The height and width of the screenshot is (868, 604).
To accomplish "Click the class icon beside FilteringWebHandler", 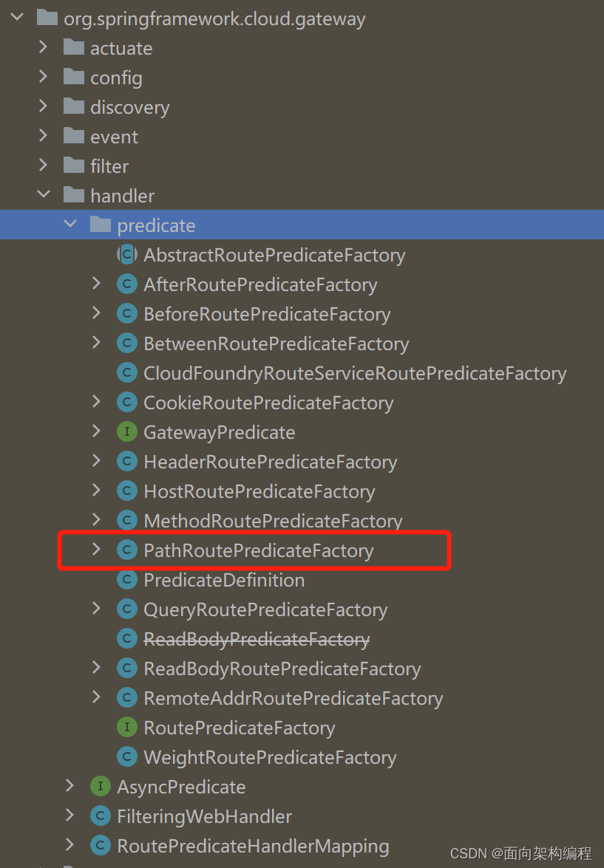I will (x=101, y=816).
